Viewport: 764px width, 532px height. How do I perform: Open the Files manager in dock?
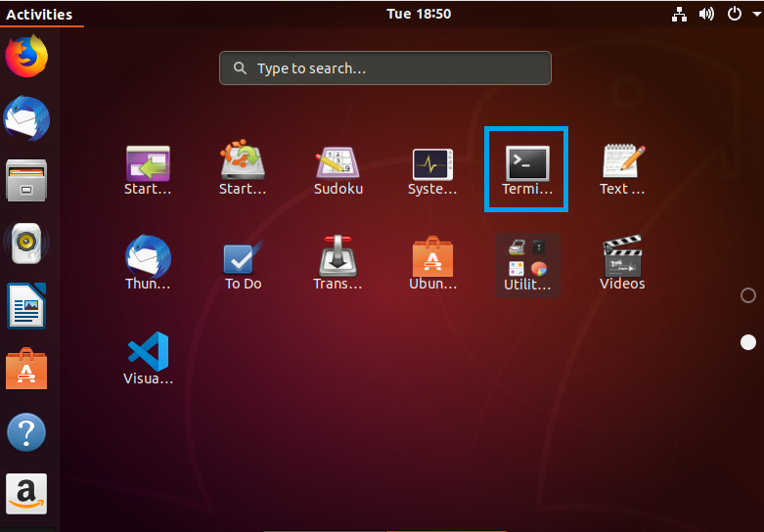[x=26, y=180]
